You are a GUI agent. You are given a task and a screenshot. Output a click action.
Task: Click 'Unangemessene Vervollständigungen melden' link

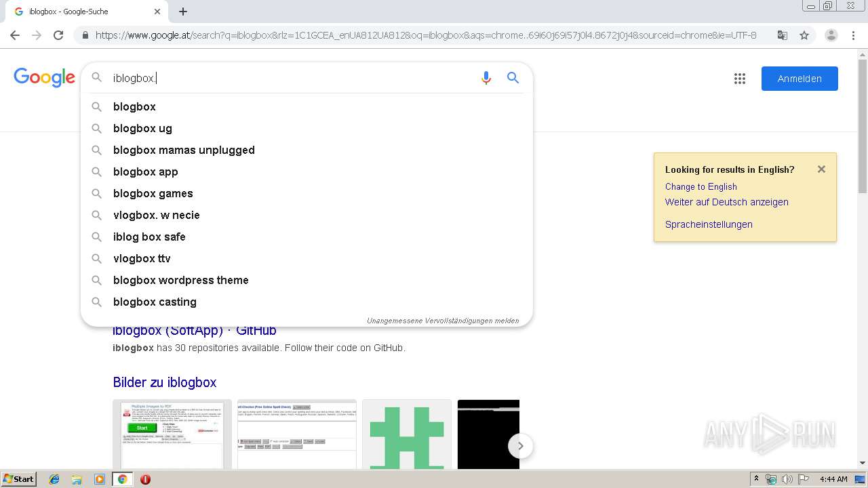[443, 321]
